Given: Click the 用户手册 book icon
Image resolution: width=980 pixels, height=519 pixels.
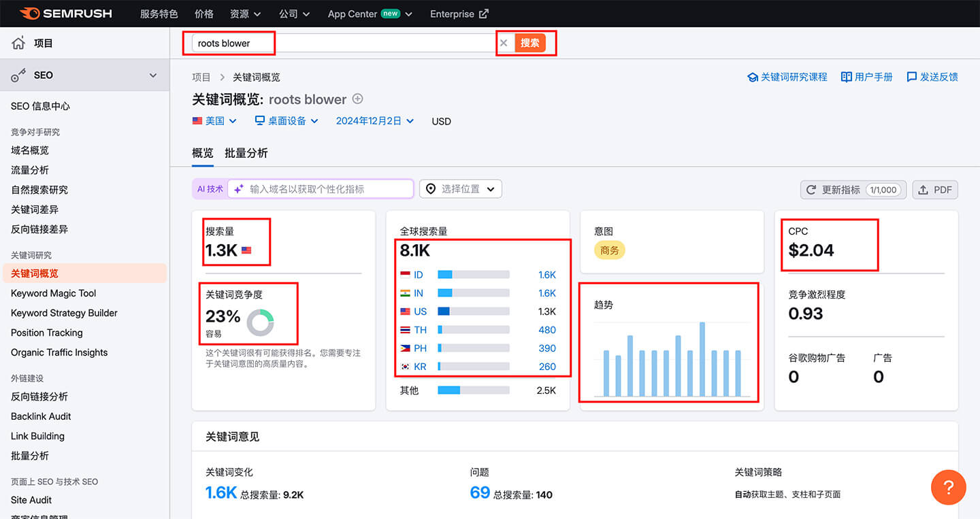Looking at the screenshot, I should 847,77.
